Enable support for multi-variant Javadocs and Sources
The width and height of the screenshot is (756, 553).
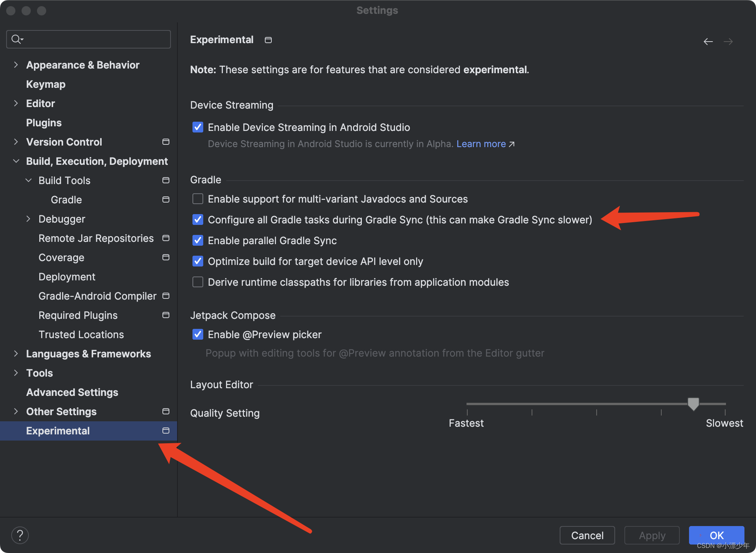[197, 199]
